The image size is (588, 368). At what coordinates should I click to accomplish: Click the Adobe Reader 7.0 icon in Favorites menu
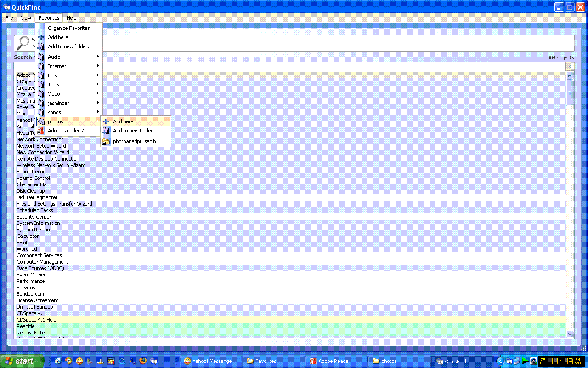41,131
